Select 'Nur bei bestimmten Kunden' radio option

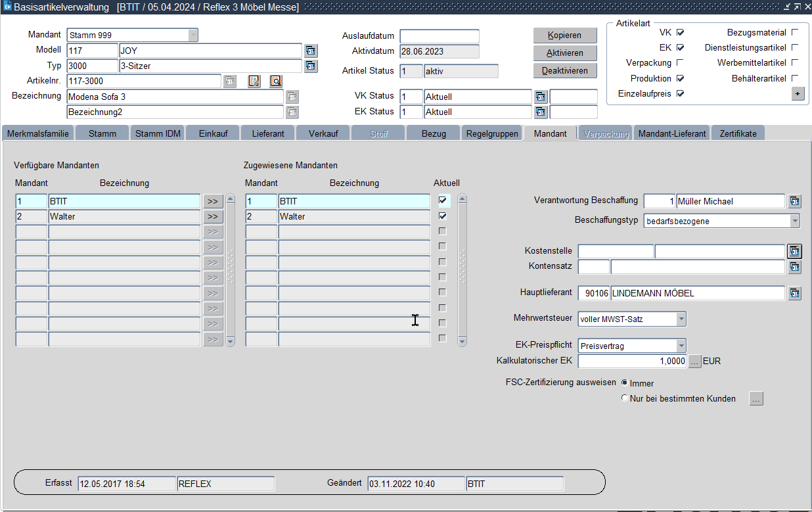(624, 398)
